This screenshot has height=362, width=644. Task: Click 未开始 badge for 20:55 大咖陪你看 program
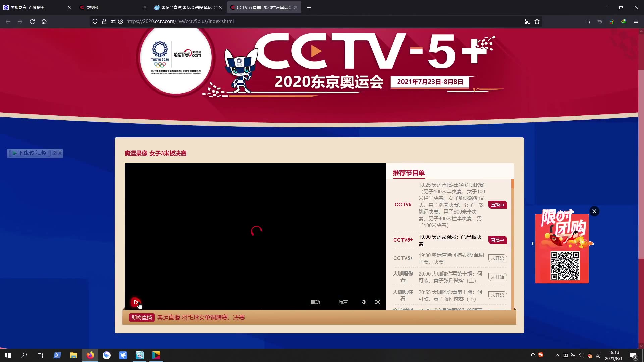(497, 295)
